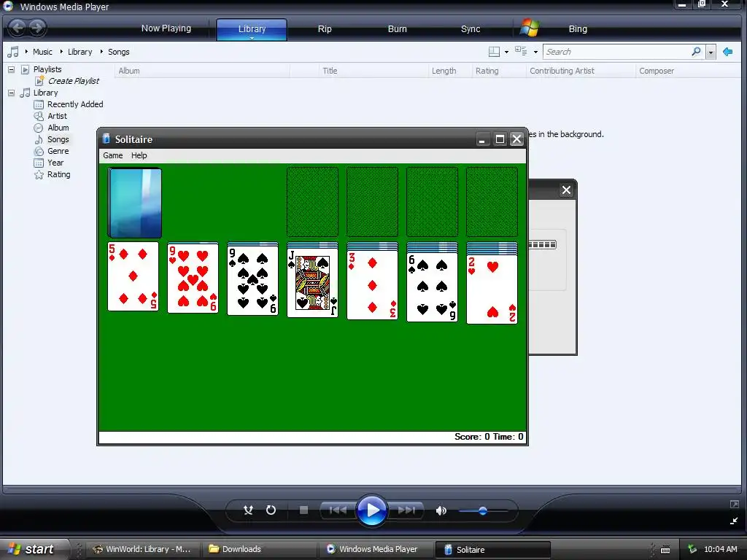This screenshot has width=747, height=560.
Task: Click the music note category icon
Action: [13, 52]
